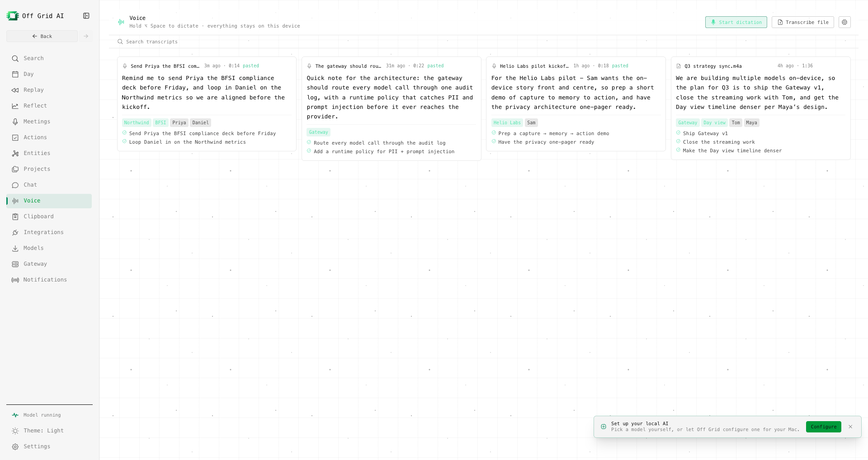Screen dimensions: 868x460
Task: Collapse the sidebar with the panel icon
Action: tap(86, 16)
